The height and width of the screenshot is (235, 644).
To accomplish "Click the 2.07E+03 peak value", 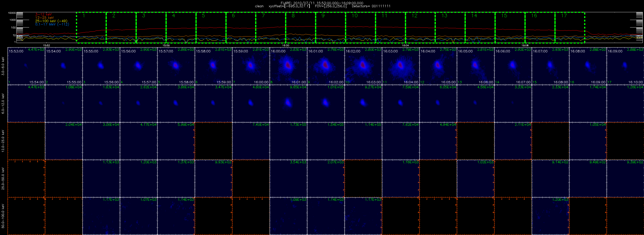I will click(x=336, y=162).
